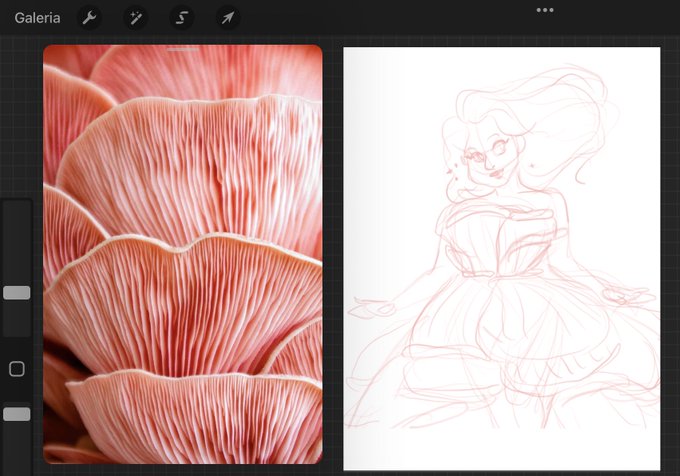Activate the Selection S-shaped tool
The height and width of the screenshot is (476, 680).
[181, 18]
